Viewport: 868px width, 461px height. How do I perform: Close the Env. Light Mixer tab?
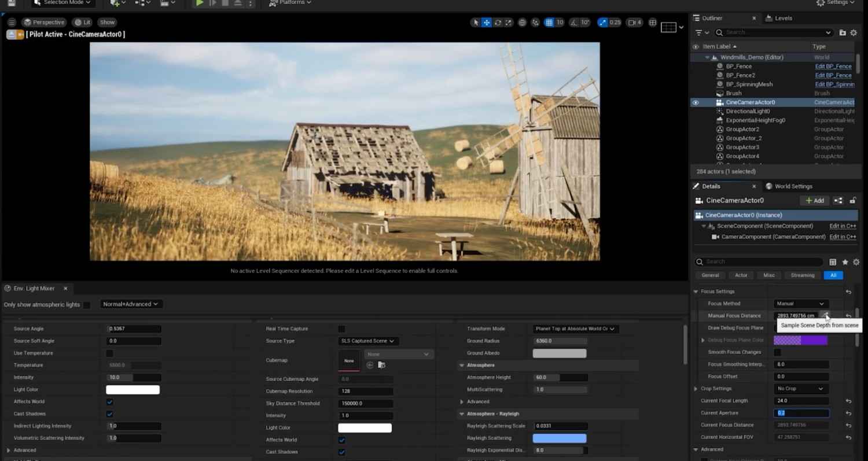(65, 288)
